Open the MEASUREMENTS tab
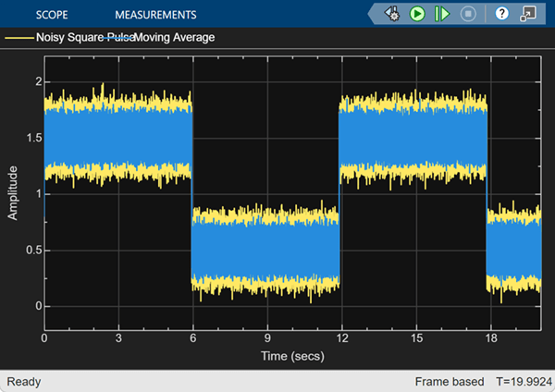The width and height of the screenshot is (555, 392). pos(155,15)
